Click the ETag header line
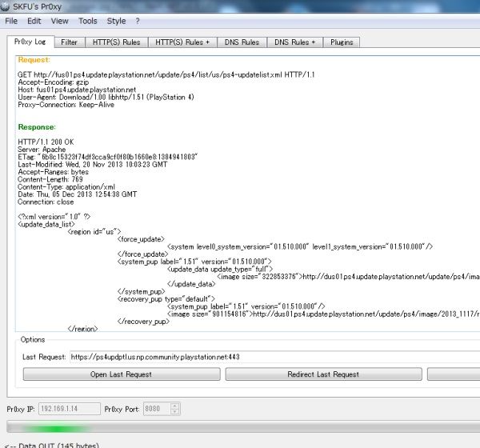The image size is (480, 448). coord(107,157)
